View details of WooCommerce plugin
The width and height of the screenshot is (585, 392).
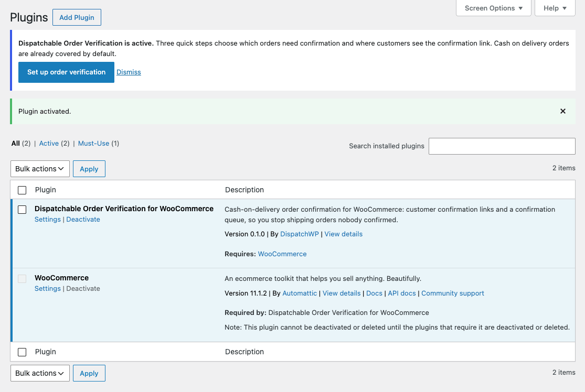(342, 293)
